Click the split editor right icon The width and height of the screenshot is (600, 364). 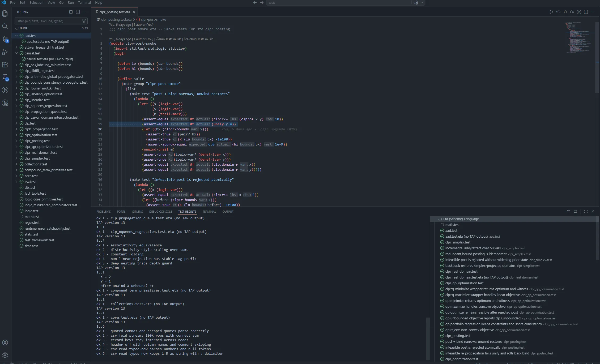click(586, 12)
